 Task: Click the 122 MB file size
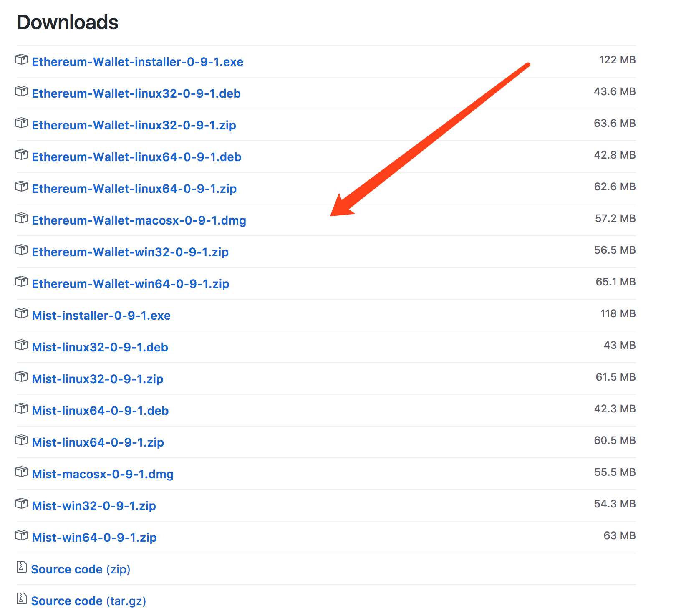coord(617,60)
